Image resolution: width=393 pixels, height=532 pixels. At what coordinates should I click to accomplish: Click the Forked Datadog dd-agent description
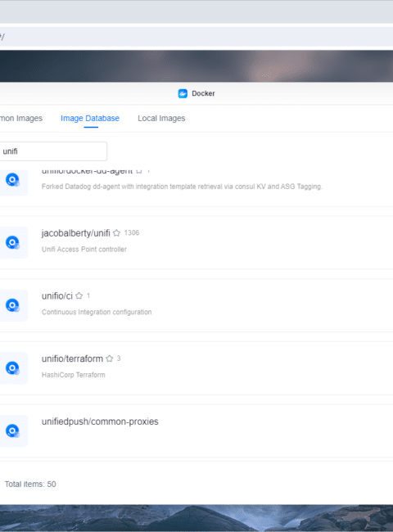tap(182, 187)
